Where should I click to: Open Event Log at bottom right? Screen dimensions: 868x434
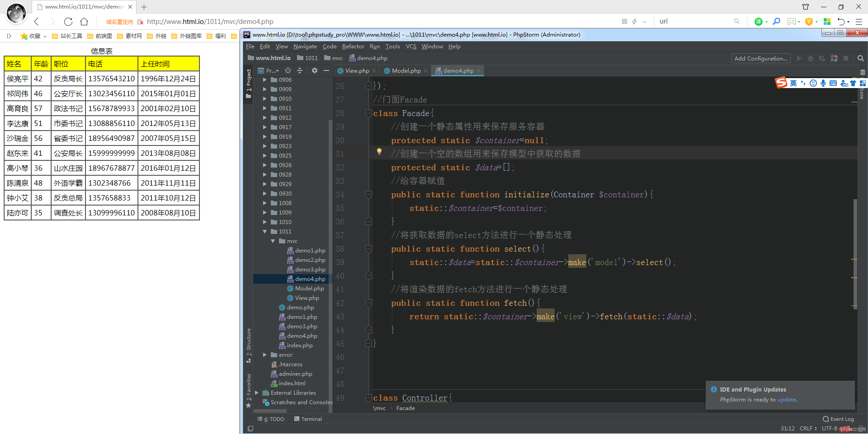coord(839,419)
